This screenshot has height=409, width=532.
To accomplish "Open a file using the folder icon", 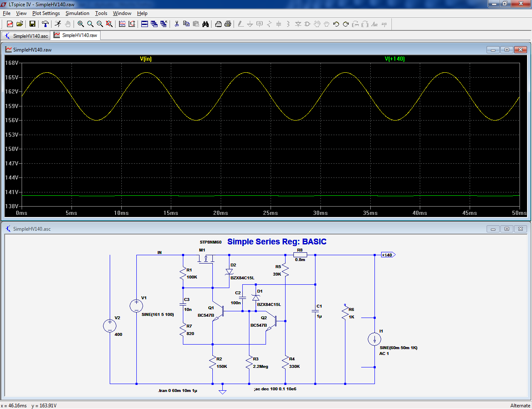I will tap(20, 24).
